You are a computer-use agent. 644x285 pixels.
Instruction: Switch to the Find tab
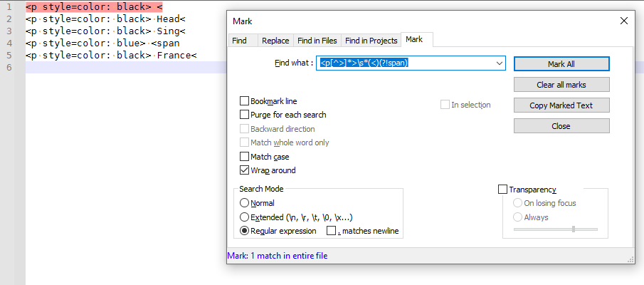240,41
